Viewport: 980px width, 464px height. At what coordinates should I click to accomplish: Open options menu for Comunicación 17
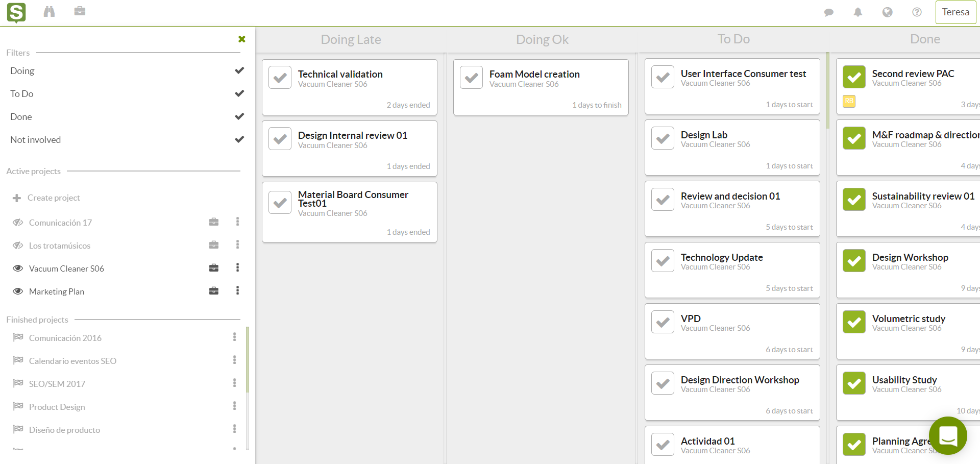[237, 222]
